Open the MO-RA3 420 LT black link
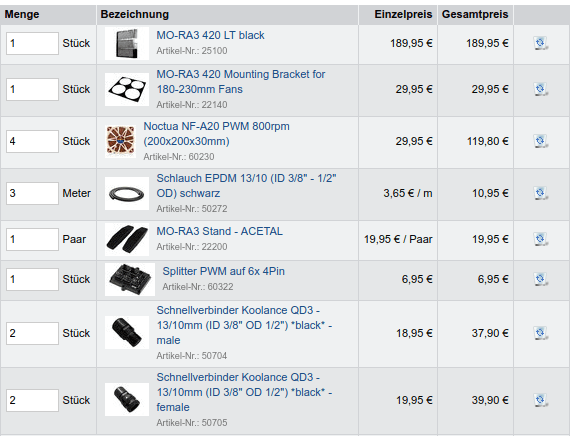 pos(210,35)
